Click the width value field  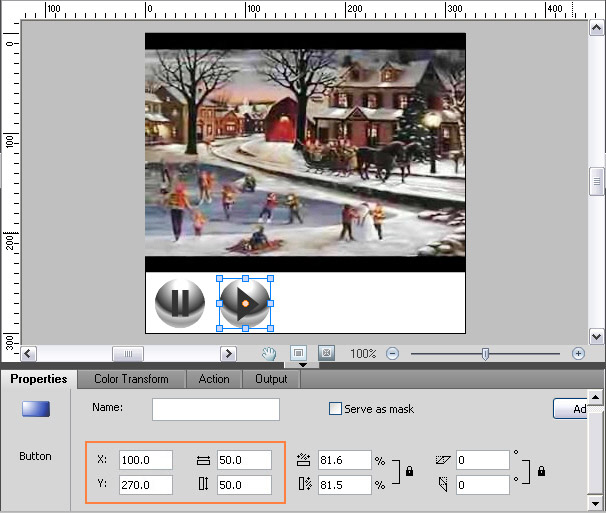[244, 460]
